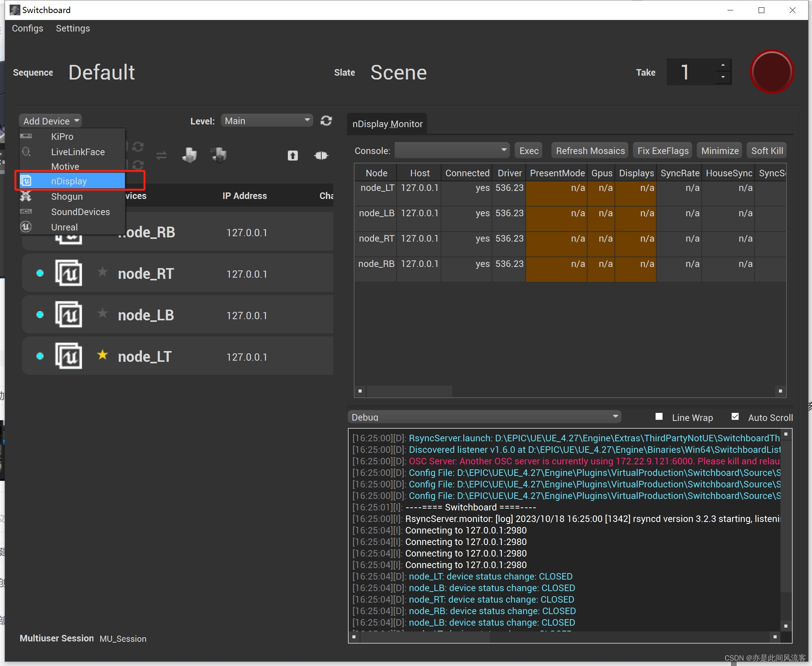The width and height of the screenshot is (812, 666).
Task: Disable Auto Scroll for the log
Action: [x=735, y=416]
